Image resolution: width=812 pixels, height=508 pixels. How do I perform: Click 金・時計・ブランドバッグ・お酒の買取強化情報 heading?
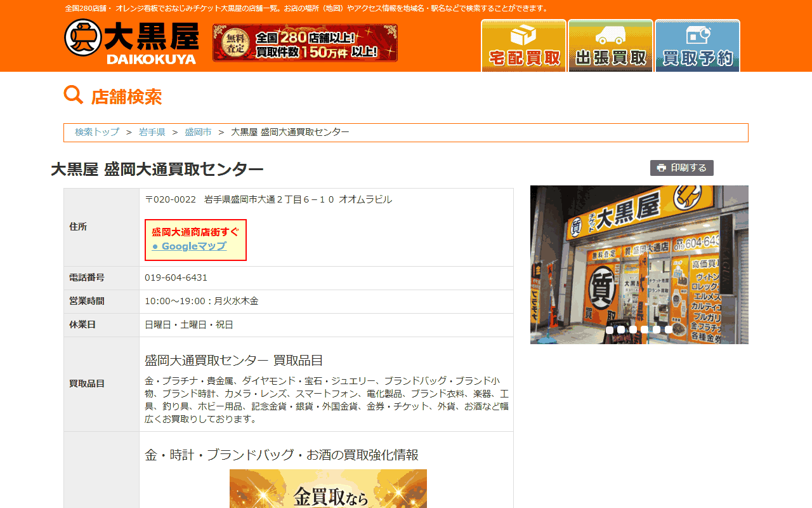pos(282,455)
